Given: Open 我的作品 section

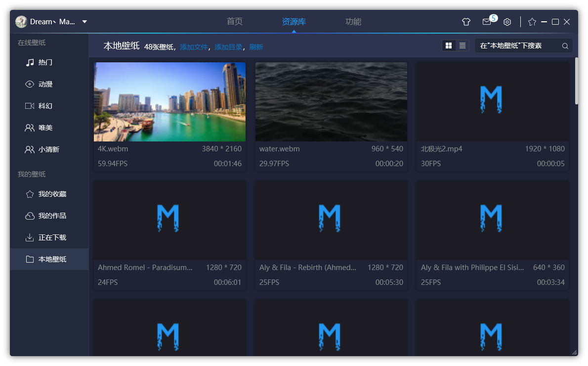Looking at the screenshot, I should point(49,216).
